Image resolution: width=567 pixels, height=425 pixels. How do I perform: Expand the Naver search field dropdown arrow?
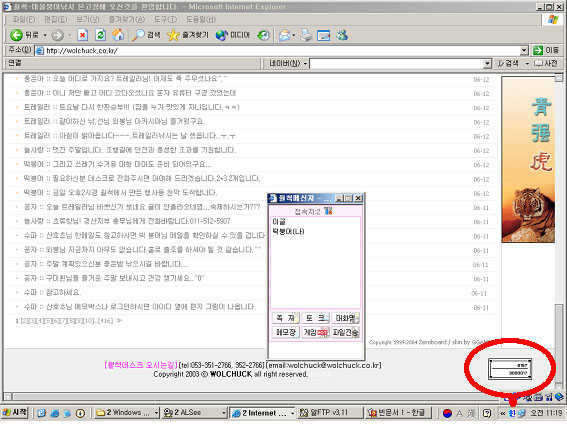tap(487, 64)
